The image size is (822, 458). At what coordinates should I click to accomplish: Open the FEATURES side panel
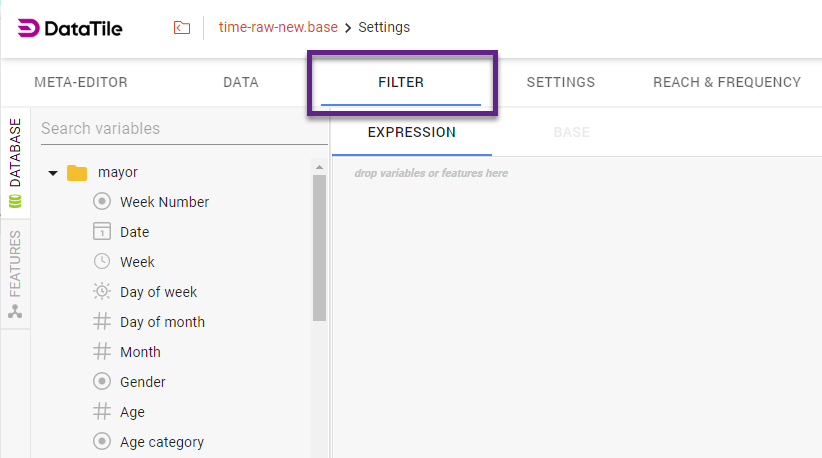[x=15, y=274]
